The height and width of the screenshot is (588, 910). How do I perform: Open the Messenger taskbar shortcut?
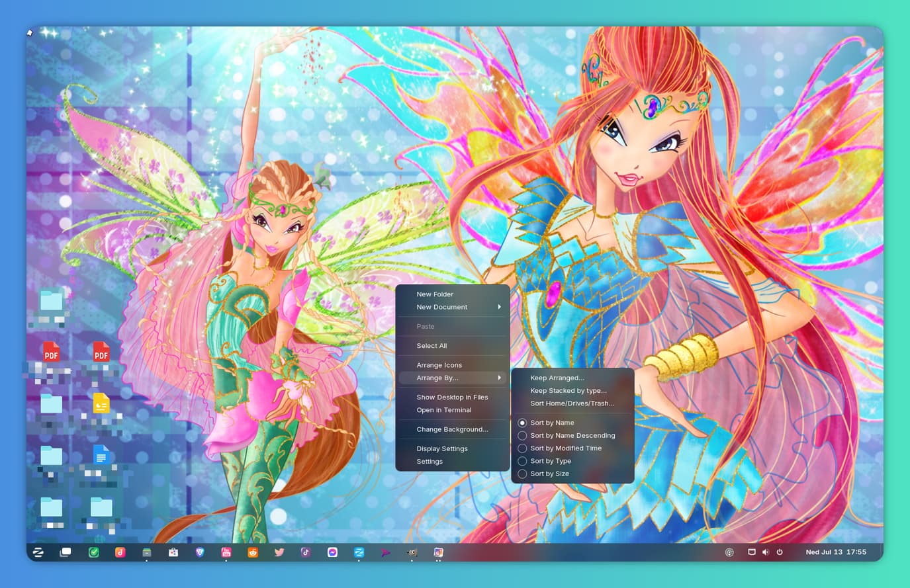click(332, 552)
